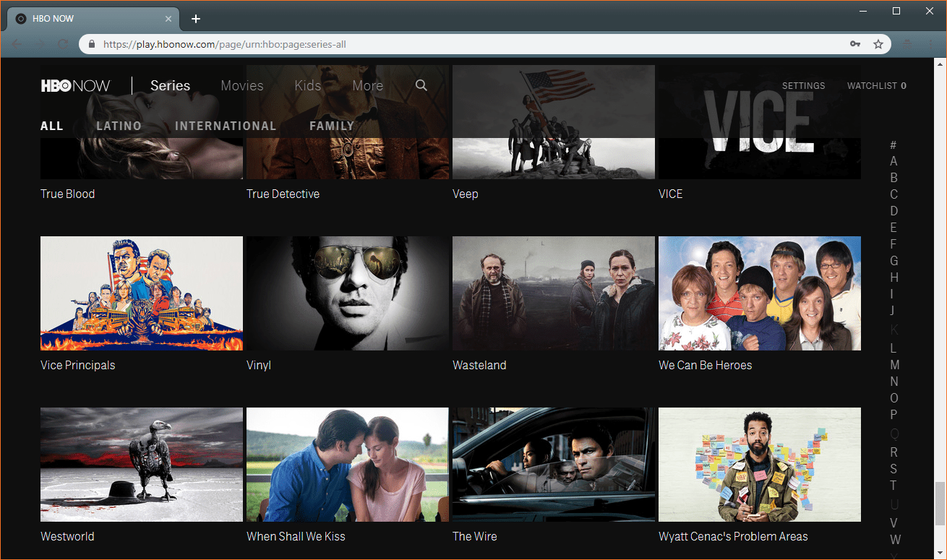Select the FAMILY filter tab

(x=332, y=126)
